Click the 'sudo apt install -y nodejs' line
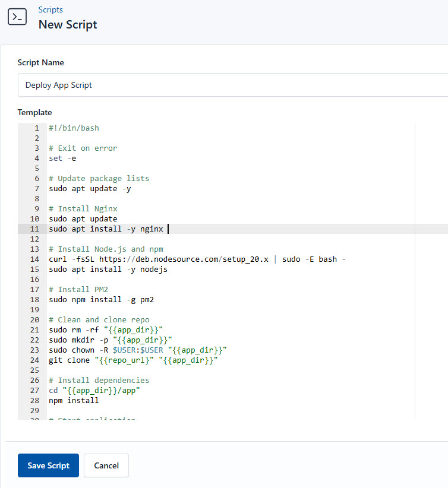The width and height of the screenshot is (448, 488). tap(108, 269)
